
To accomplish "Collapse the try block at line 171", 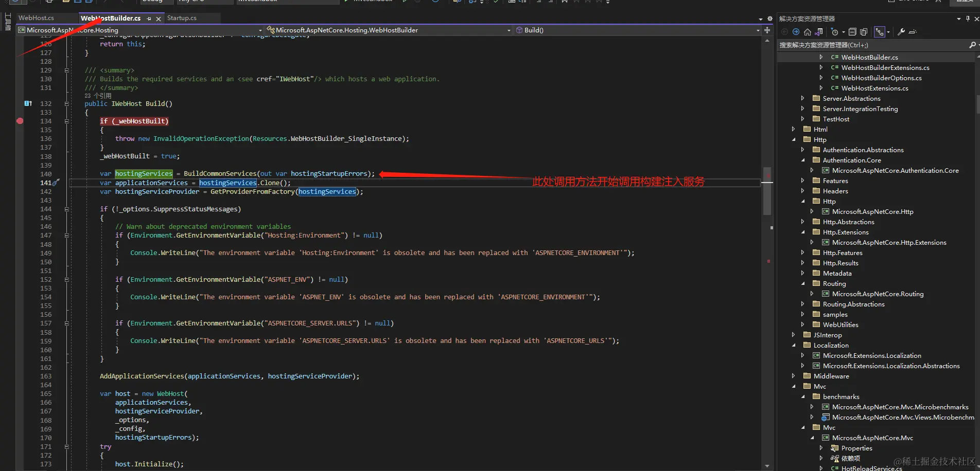I will pos(67,446).
